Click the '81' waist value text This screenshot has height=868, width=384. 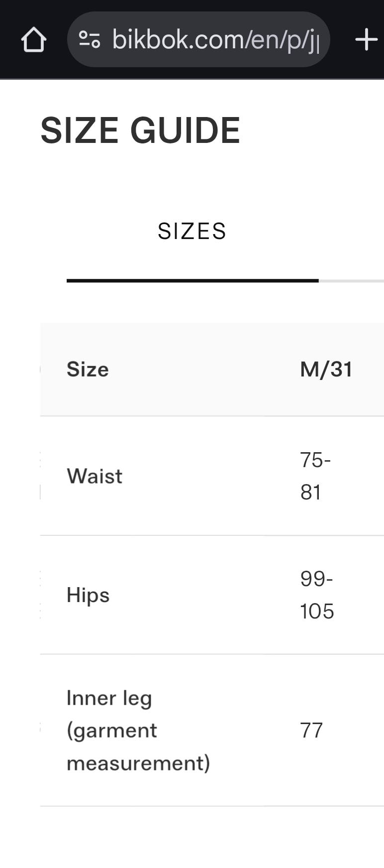coord(310,492)
